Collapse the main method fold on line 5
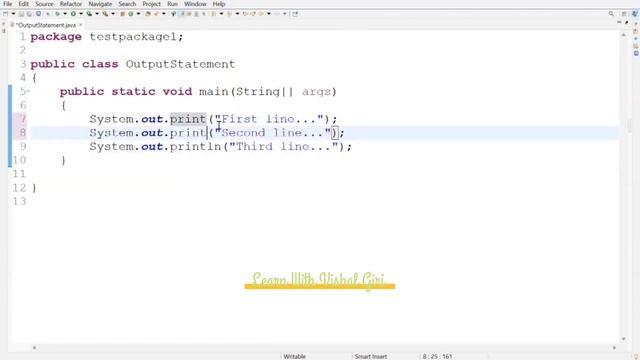The width and height of the screenshot is (640, 360). click(29, 91)
